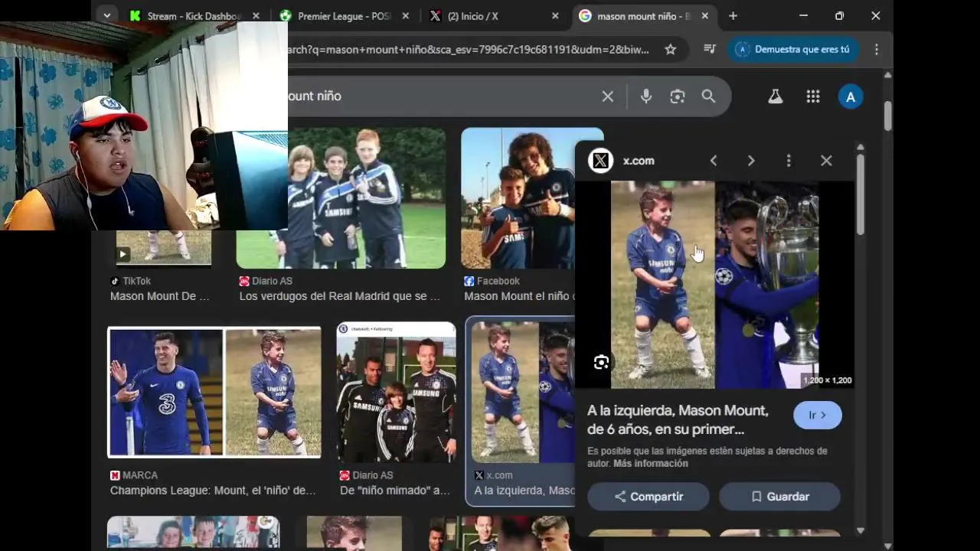Click Champions League: Mount, el 'niño' caption
Image resolution: width=980 pixels, height=551 pixels.
pos(213,491)
